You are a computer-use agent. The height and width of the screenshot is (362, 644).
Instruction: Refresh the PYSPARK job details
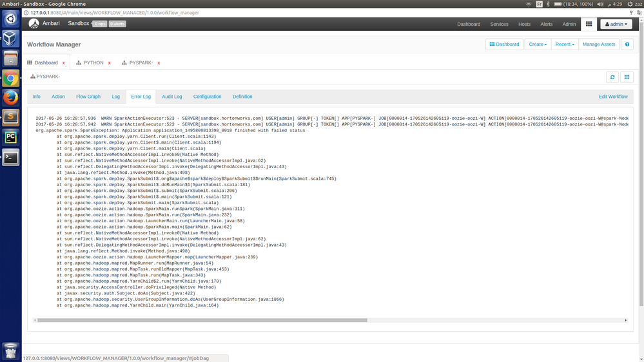tap(612, 77)
